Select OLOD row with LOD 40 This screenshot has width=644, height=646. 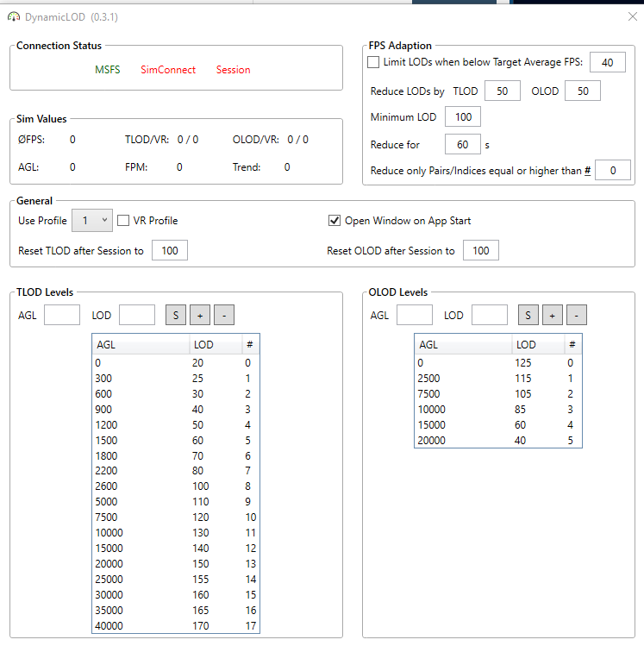[498, 441]
